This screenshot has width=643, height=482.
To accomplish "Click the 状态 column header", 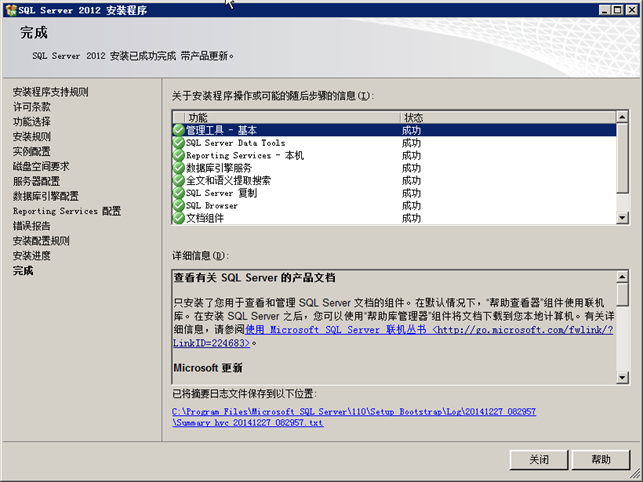I will coord(508,117).
